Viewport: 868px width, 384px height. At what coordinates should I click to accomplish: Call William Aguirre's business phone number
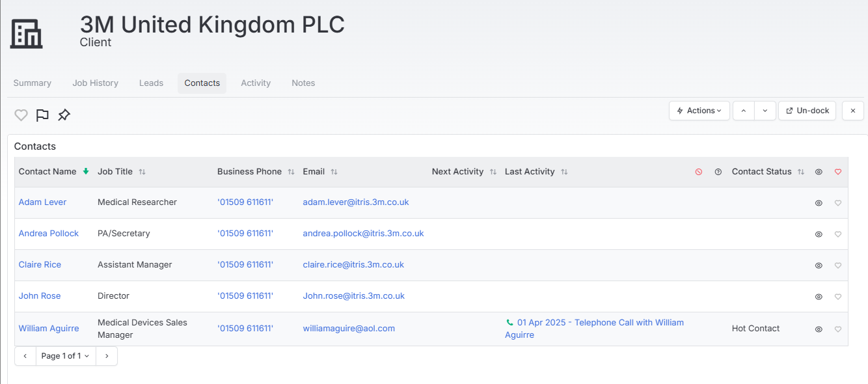pos(245,329)
